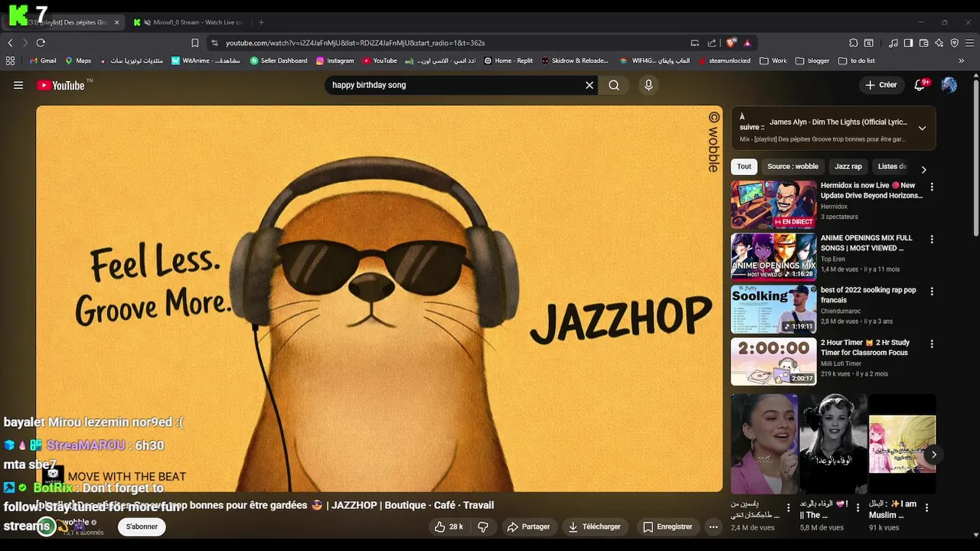This screenshot has width=980, height=551.
Task: Open more actions three-dot button
Action: tap(714, 527)
